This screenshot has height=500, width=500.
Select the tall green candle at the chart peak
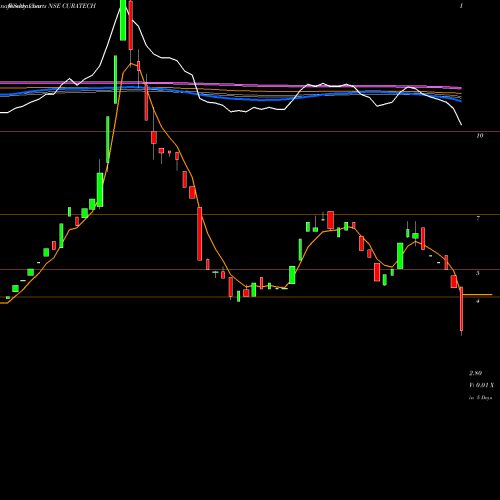[123, 20]
